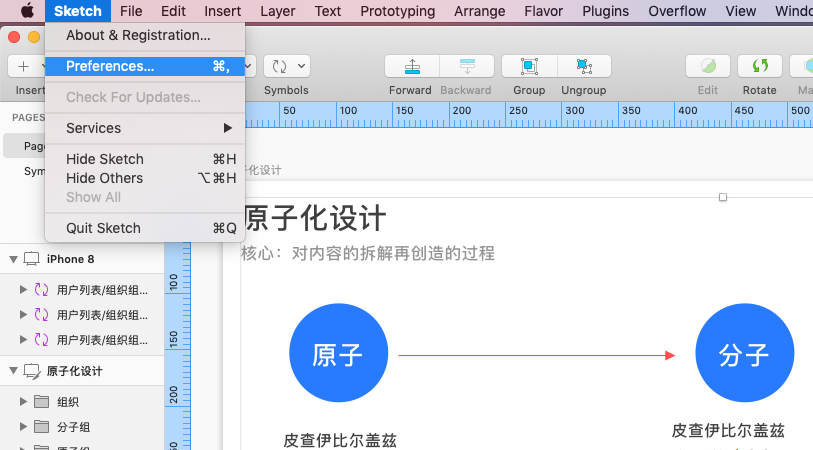Open the File menu

131,11
